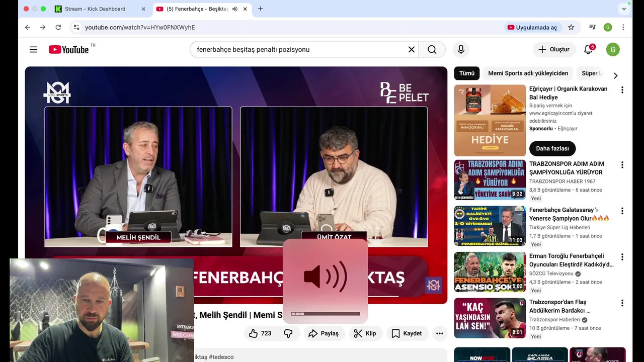Click the #tedesco hashtag link
Viewport: 644px width, 362px height.
point(221,357)
